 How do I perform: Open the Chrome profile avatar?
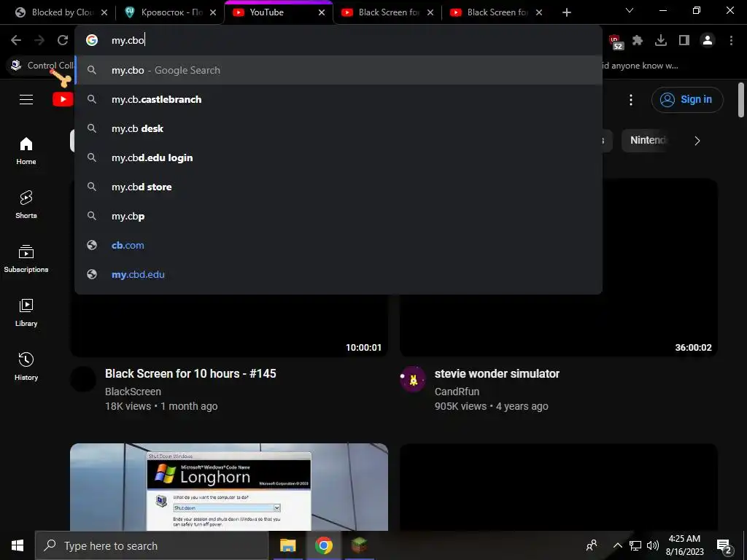click(708, 41)
